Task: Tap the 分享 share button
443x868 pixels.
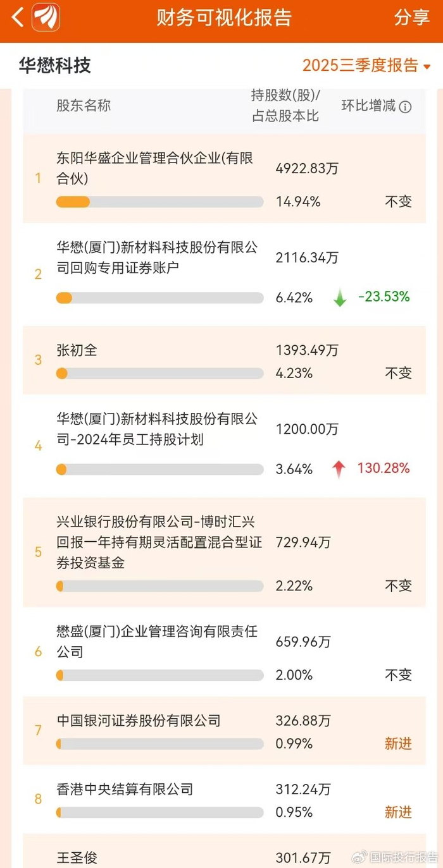Action: tap(412, 18)
